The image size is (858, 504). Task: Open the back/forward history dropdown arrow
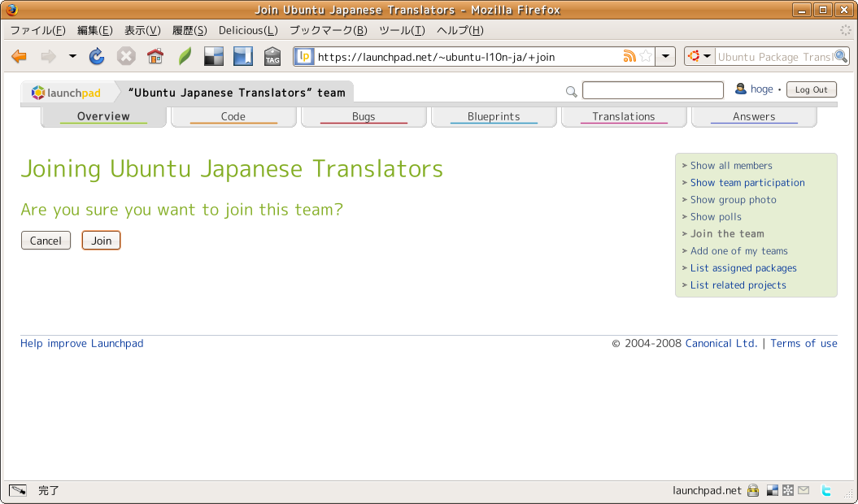click(x=72, y=56)
